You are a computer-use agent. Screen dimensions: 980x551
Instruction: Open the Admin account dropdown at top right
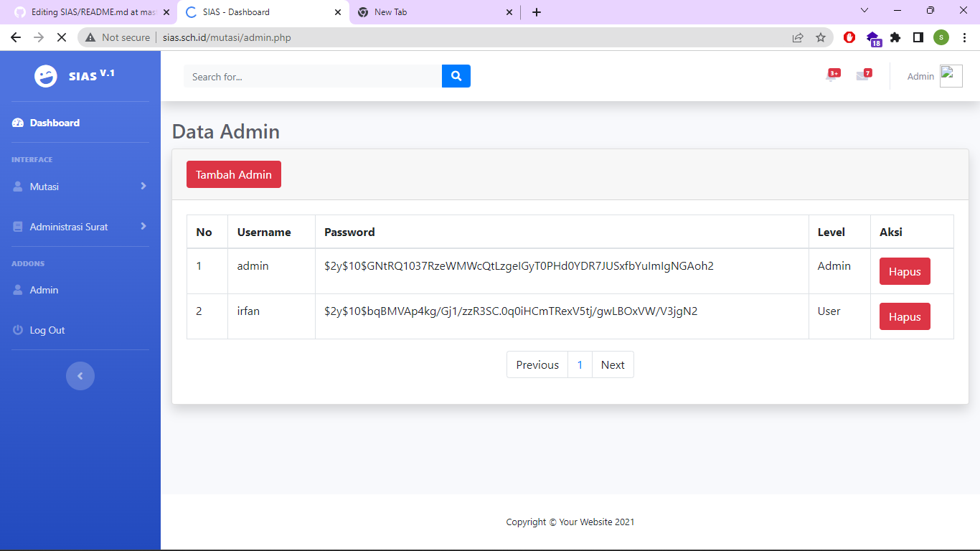[x=920, y=75]
